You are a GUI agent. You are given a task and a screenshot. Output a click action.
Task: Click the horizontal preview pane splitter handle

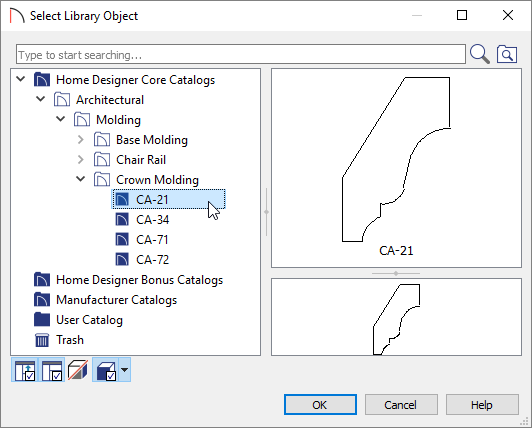pos(396,273)
